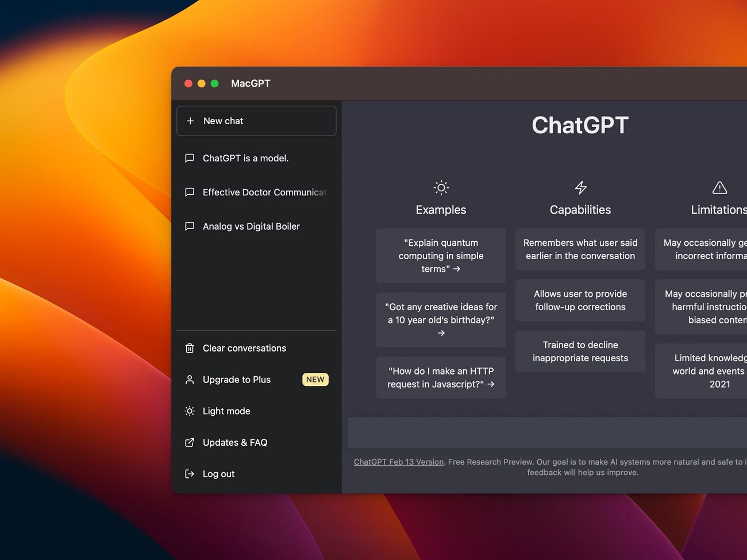
Task: Click the MacGPT window title
Action: pos(251,83)
